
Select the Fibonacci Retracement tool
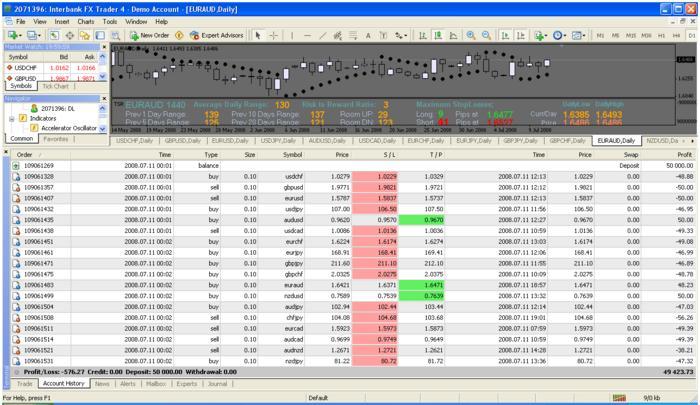click(x=353, y=35)
